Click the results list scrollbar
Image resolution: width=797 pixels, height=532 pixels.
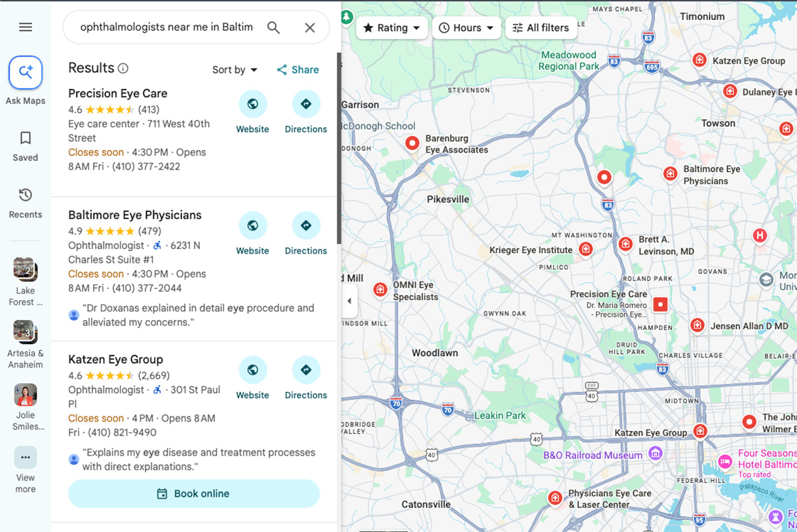[x=339, y=148]
